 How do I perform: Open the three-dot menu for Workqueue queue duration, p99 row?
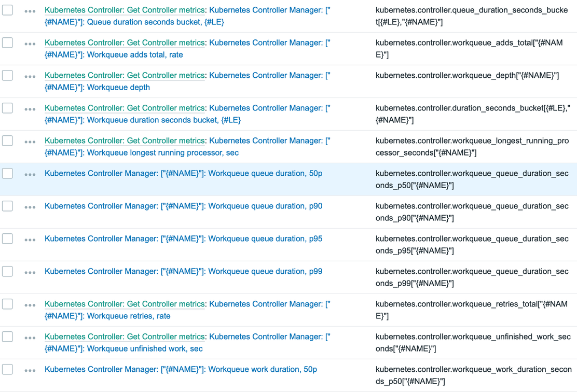click(30, 273)
